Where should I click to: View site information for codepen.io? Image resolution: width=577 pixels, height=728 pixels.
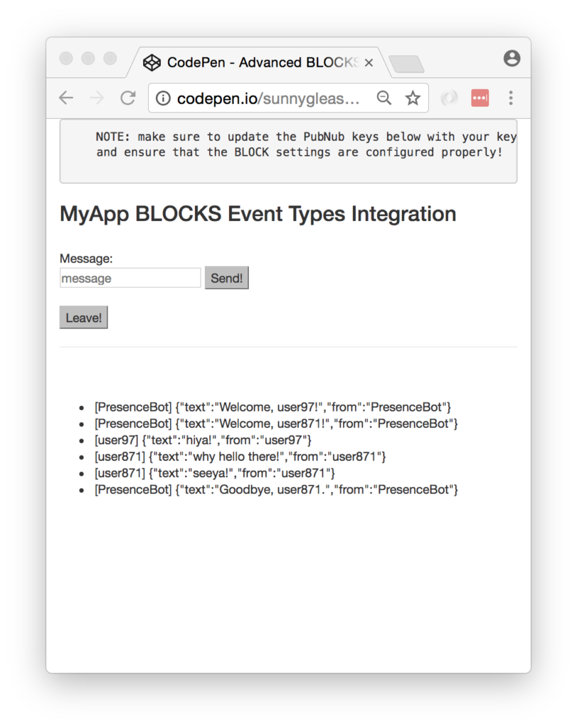163,99
